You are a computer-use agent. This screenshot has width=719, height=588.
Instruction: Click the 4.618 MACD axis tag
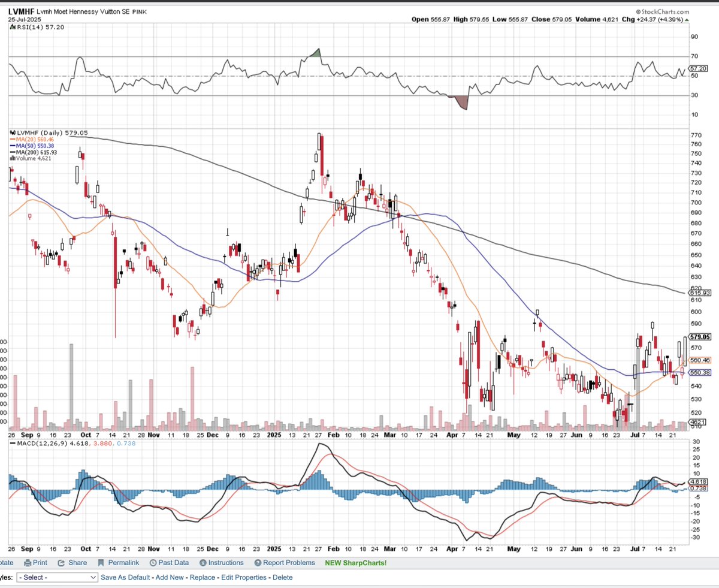(699, 481)
